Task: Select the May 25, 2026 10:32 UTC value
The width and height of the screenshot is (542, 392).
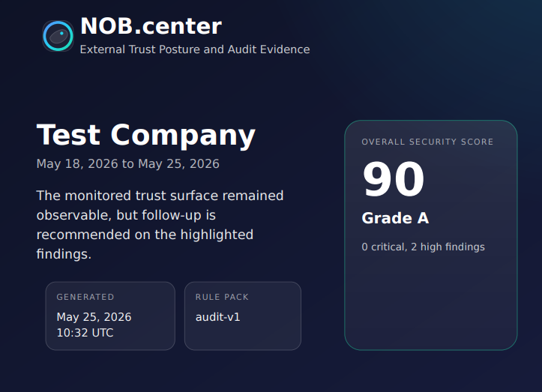Action: 94,325
